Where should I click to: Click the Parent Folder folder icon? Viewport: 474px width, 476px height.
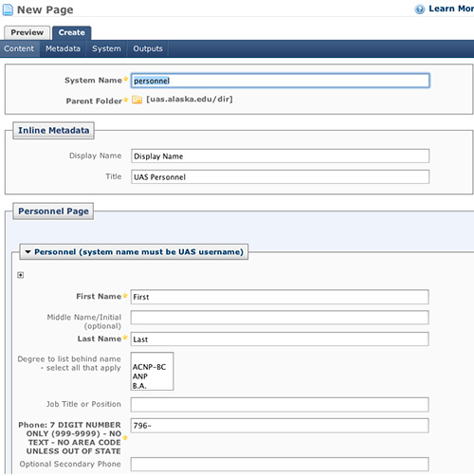[137, 100]
